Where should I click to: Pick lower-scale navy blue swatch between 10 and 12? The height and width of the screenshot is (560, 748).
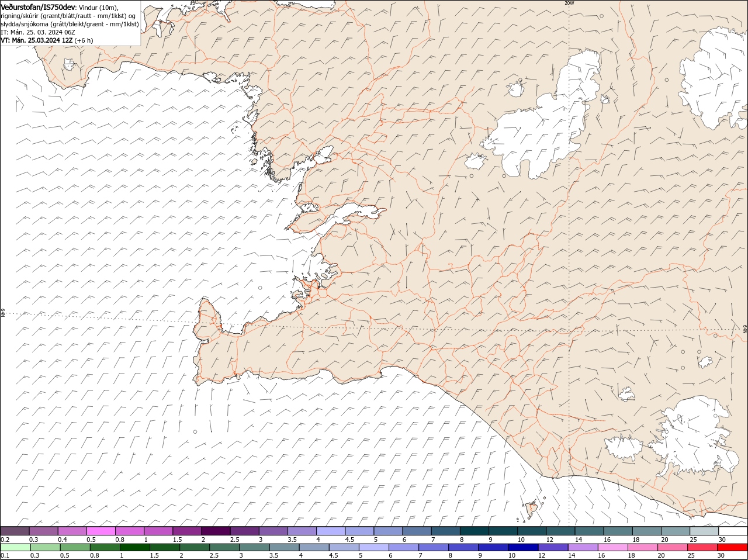pos(522,548)
